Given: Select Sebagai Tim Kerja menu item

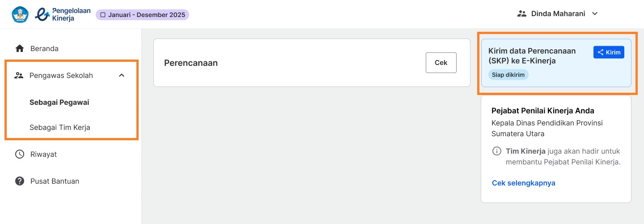Looking at the screenshot, I should coord(60,127).
